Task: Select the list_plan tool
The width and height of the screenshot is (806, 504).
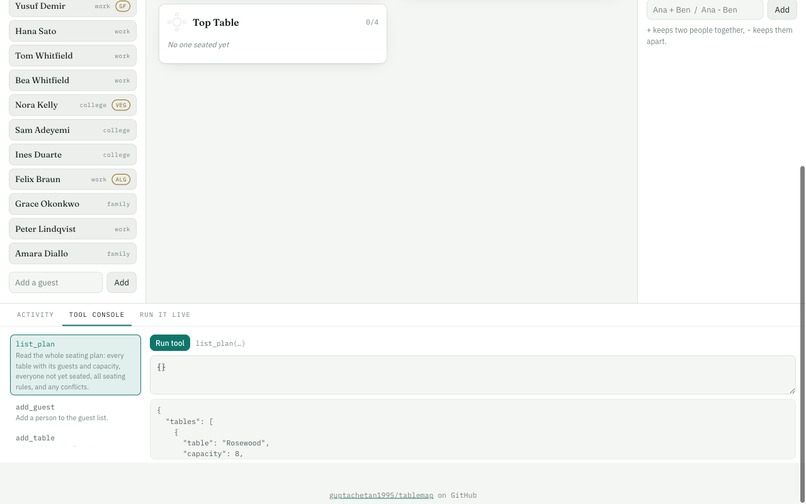Action: 76,365
